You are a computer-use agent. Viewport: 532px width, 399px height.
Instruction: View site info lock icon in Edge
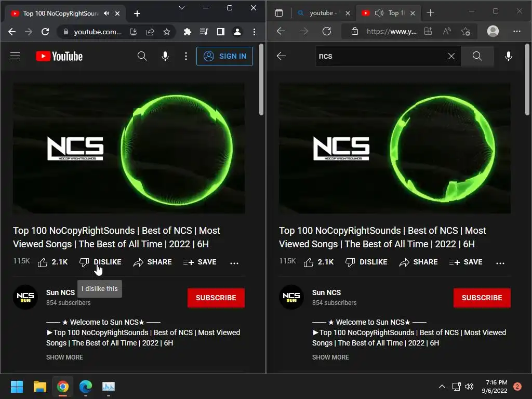coord(354,31)
